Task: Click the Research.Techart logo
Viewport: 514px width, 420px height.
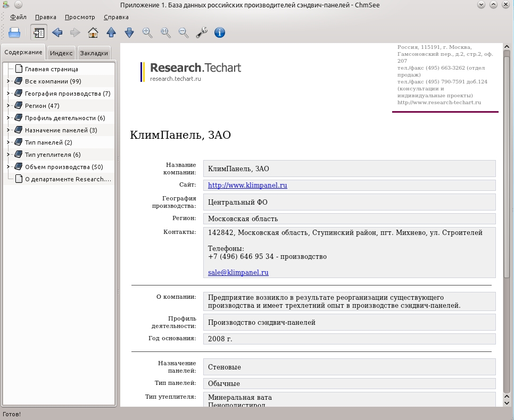Action: (191, 72)
